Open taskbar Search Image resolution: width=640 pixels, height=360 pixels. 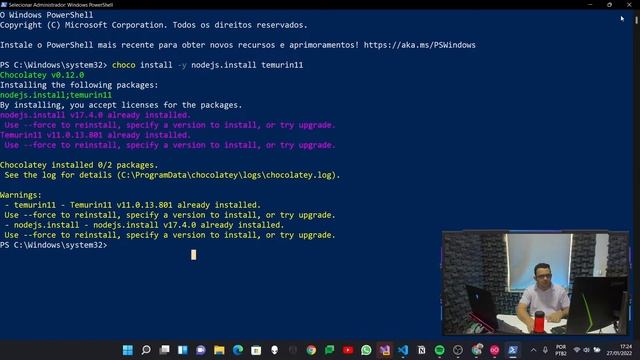[x=146, y=350]
